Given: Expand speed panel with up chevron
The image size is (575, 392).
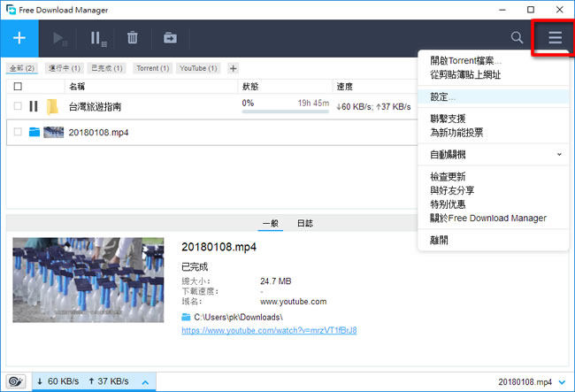Looking at the screenshot, I should pyautogui.click(x=145, y=382).
